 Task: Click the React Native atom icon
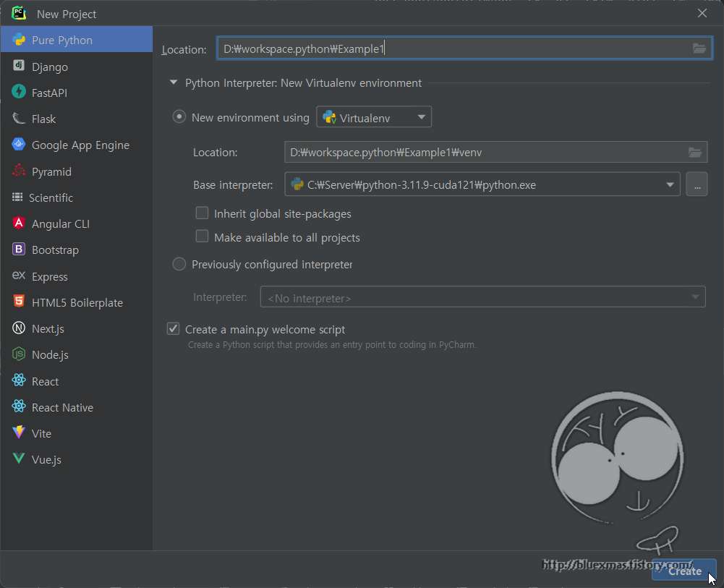19,406
